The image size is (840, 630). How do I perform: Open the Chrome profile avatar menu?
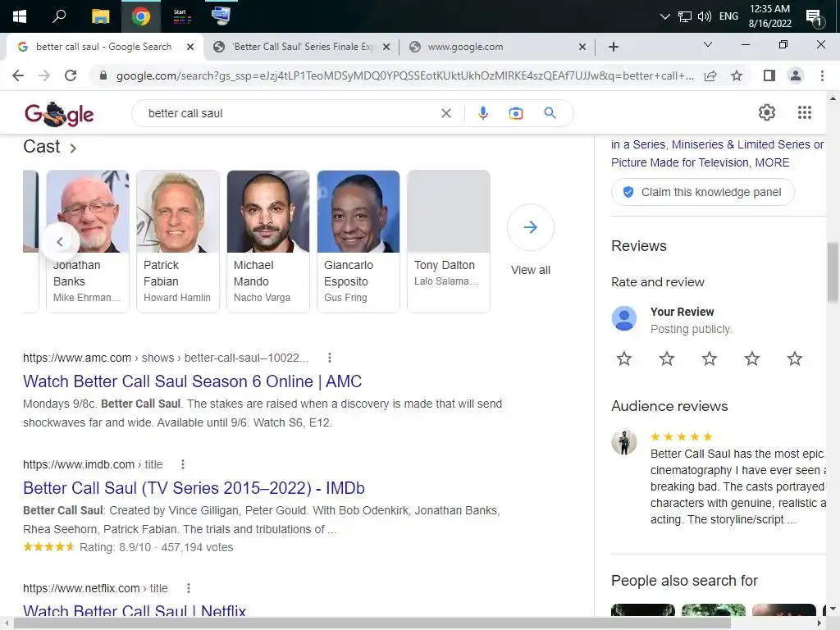coord(796,75)
